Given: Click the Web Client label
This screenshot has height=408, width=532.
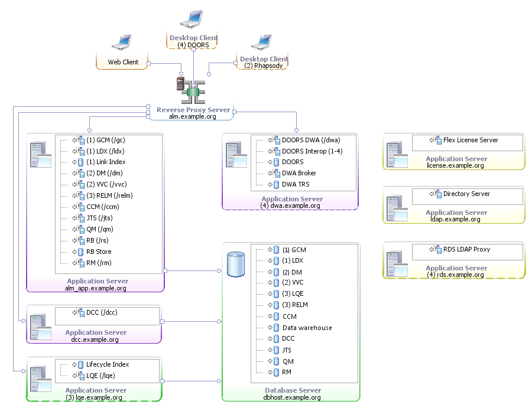Looking at the screenshot, I should coord(123,62).
